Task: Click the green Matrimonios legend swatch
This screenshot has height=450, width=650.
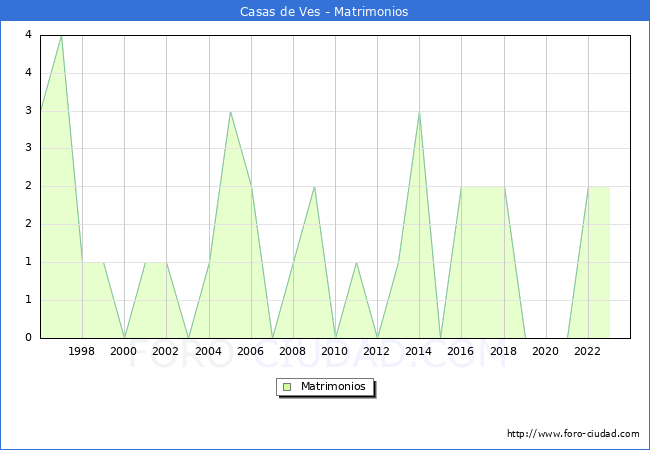Action: click(287, 386)
